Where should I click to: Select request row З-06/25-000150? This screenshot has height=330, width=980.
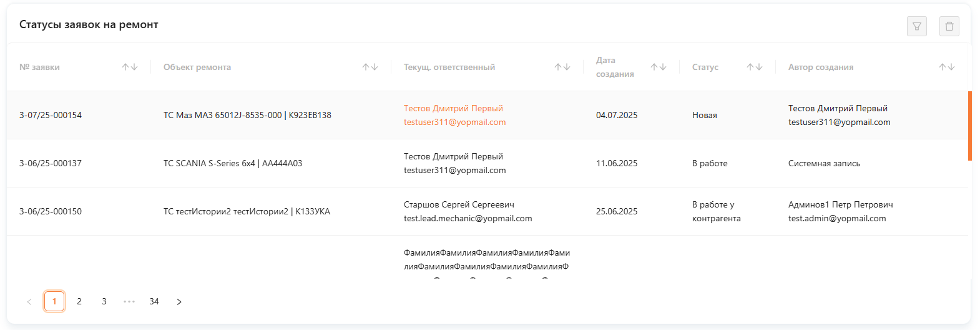(51, 211)
